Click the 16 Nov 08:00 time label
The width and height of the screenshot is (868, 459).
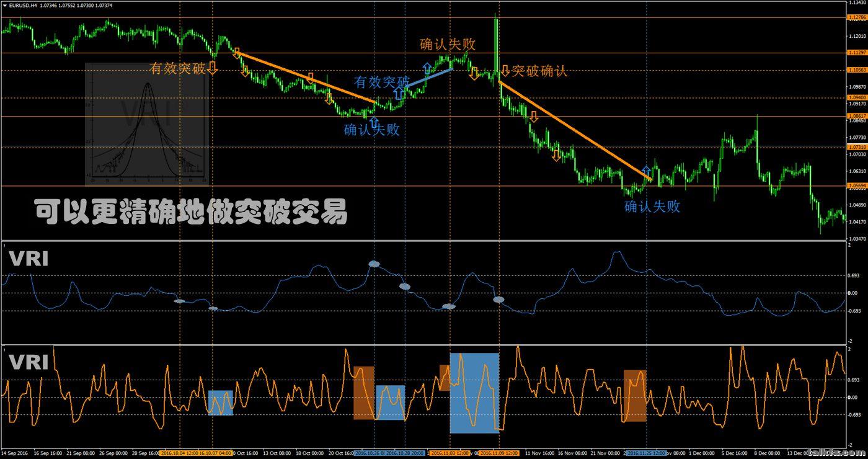[572, 453]
